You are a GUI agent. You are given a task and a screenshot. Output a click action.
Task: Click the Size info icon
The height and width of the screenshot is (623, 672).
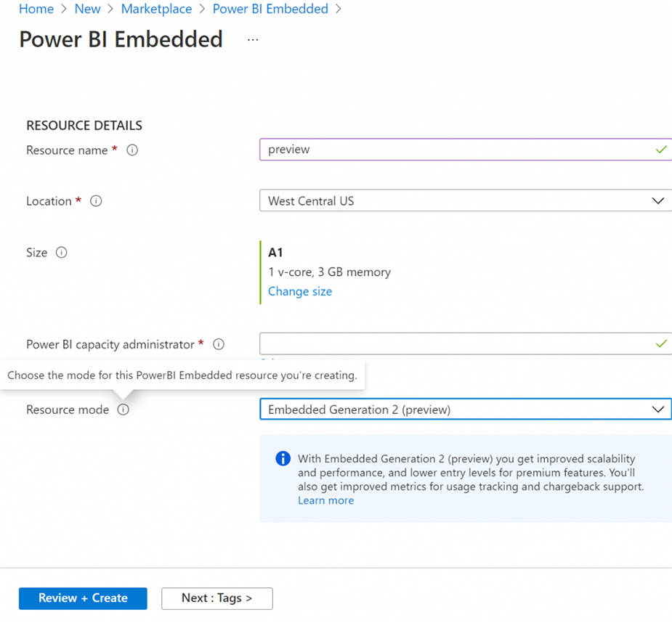62,253
